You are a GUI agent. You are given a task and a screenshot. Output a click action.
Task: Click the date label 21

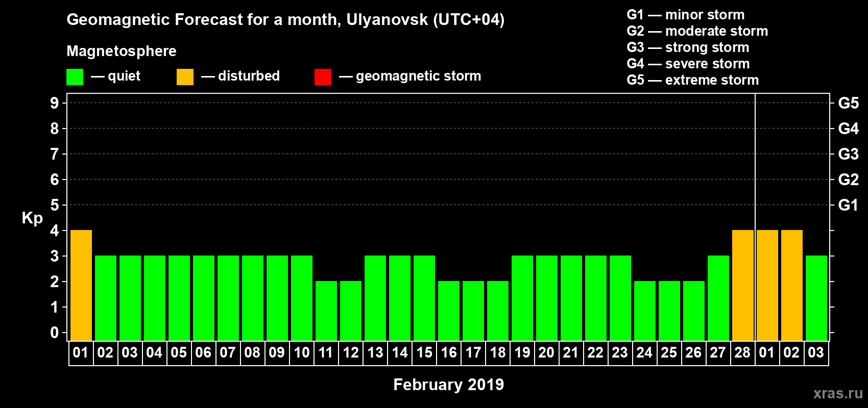pos(571,353)
